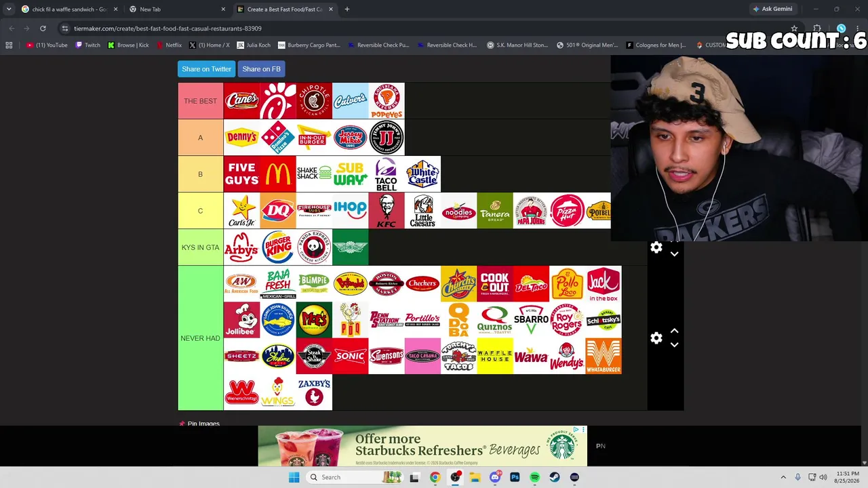Switch to Google Chrome in the taskbar

click(435, 477)
